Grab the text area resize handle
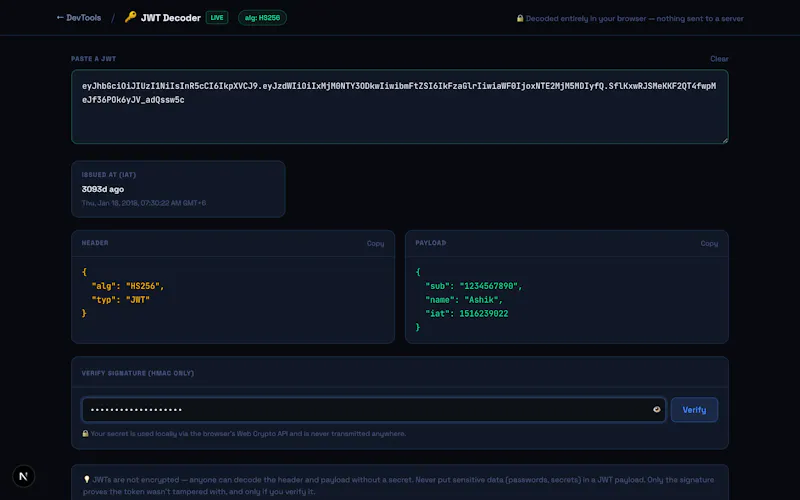 pos(725,140)
